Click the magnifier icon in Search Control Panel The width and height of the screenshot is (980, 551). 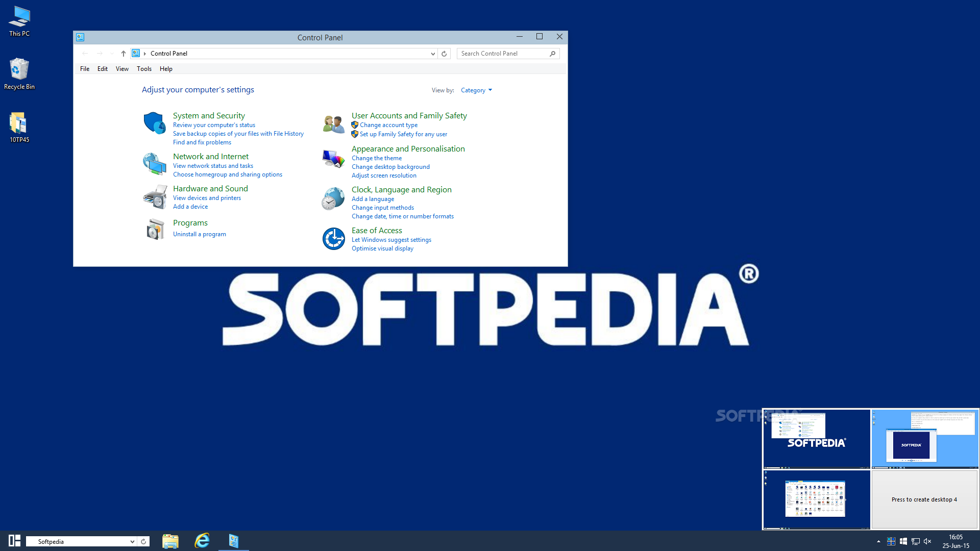tap(552, 54)
